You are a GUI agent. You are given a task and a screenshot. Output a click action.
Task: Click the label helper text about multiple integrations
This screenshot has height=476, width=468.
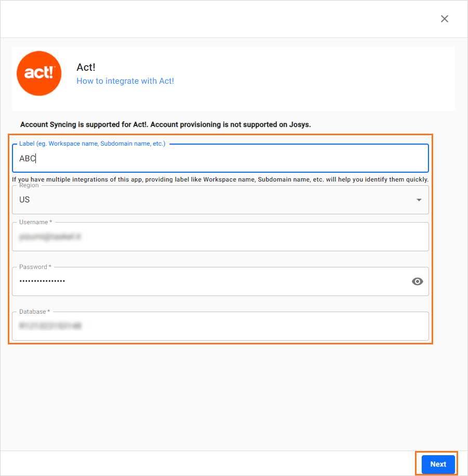[x=220, y=179]
